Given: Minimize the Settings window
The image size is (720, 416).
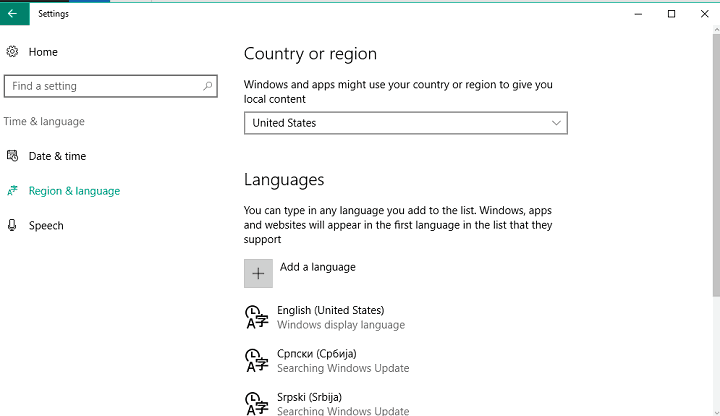Looking at the screenshot, I should (x=638, y=14).
